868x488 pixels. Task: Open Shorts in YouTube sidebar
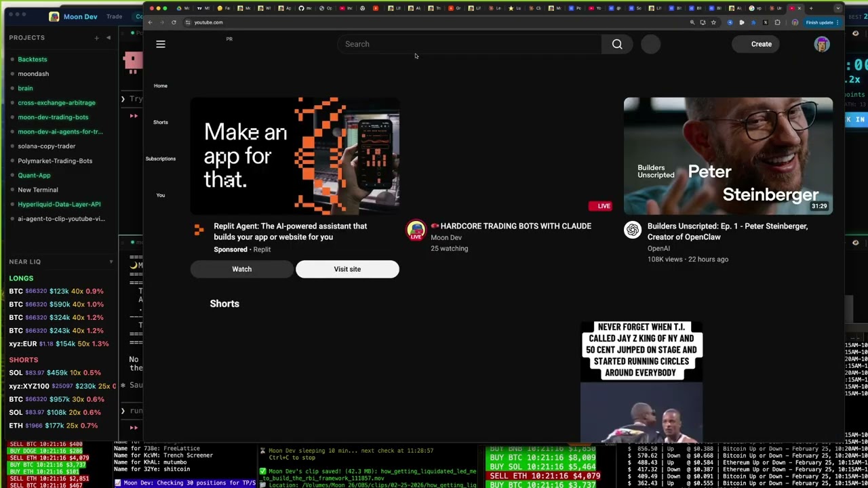pos(160,122)
